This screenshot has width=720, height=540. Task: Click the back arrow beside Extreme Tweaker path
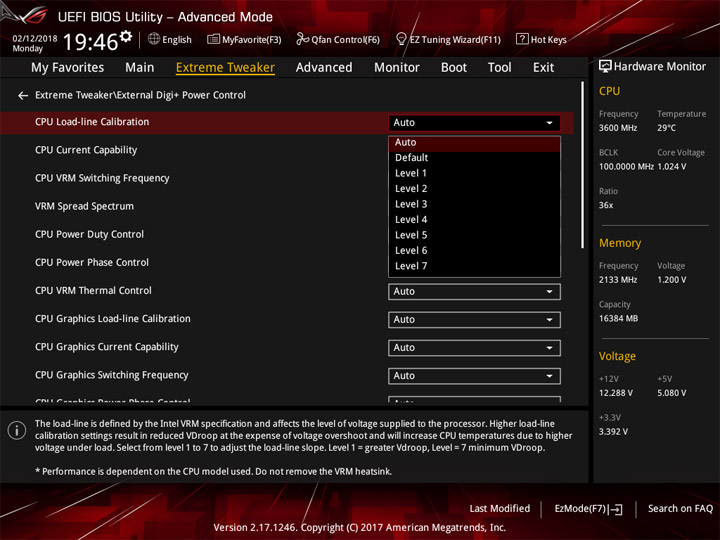tap(22, 96)
